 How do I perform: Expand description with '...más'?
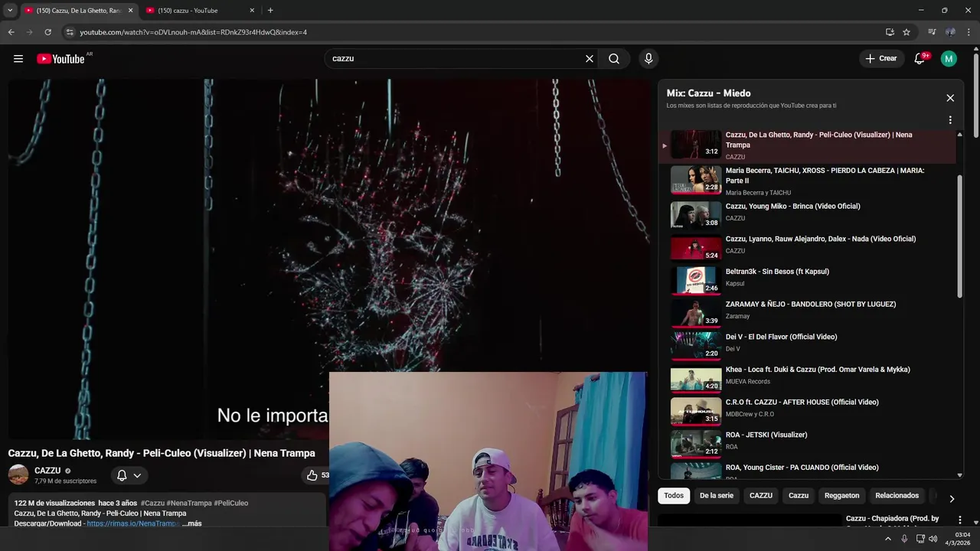pos(192,523)
